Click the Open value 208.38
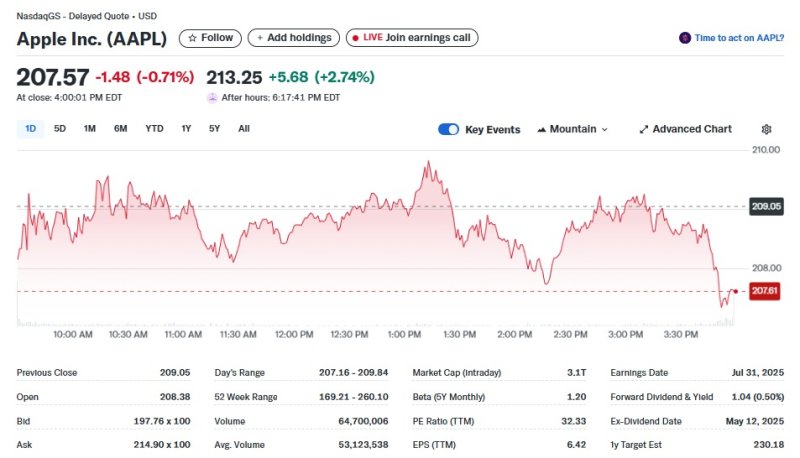 [175, 397]
